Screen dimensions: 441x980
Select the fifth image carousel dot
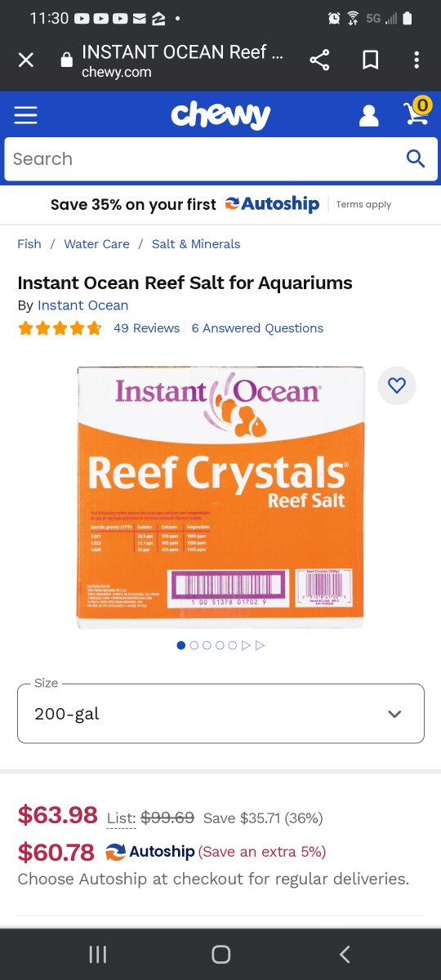tap(234, 645)
